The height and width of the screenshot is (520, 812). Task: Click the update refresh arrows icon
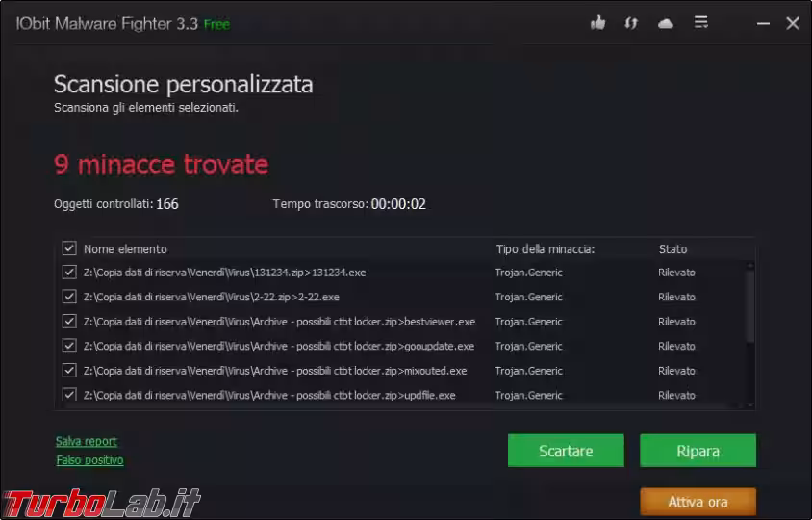[631, 23]
